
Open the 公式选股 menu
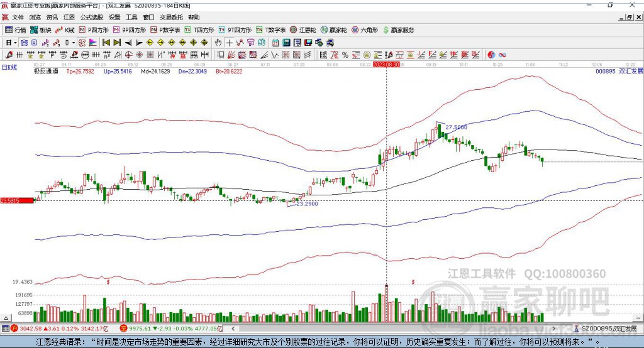pos(92,17)
